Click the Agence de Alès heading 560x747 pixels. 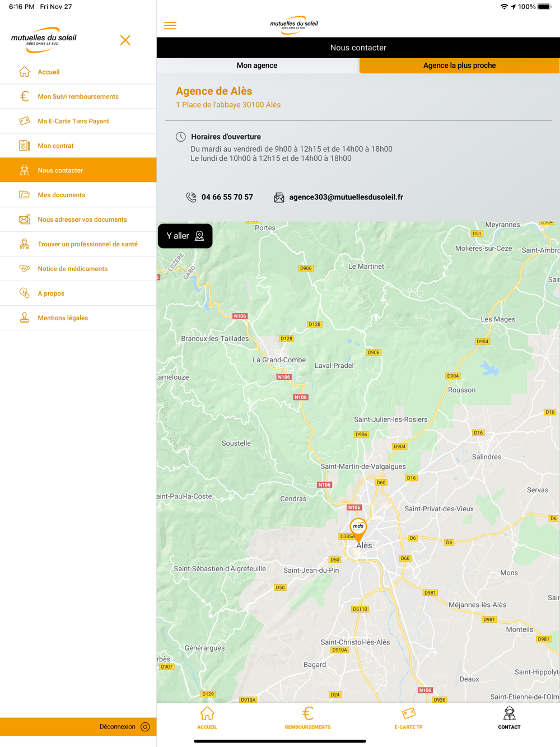214,91
